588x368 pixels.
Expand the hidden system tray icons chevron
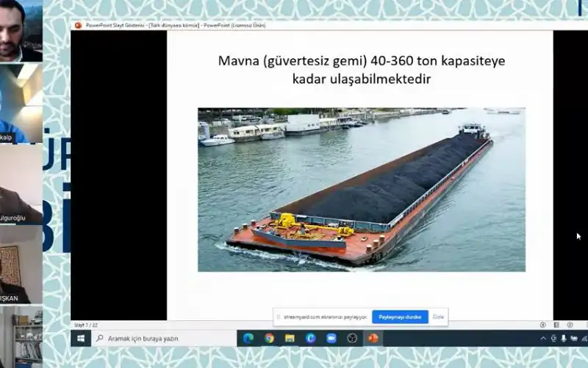pyautogui.click(x=543, y=338)
